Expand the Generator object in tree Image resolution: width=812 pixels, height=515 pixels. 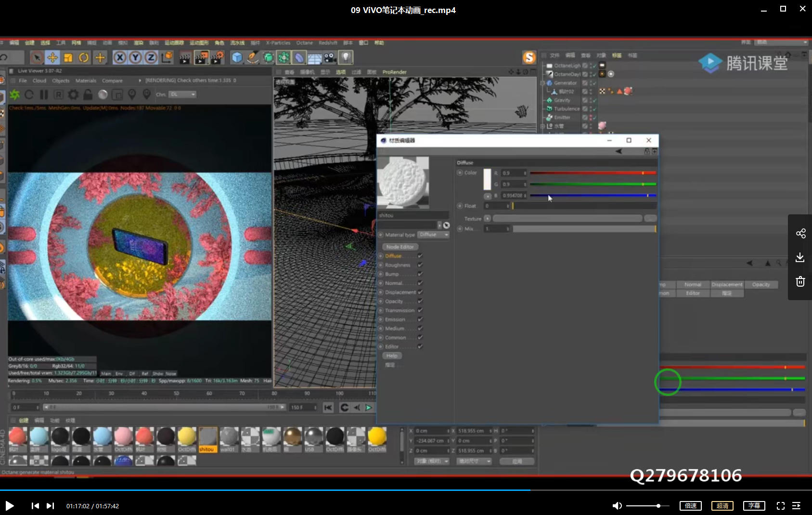542,83
